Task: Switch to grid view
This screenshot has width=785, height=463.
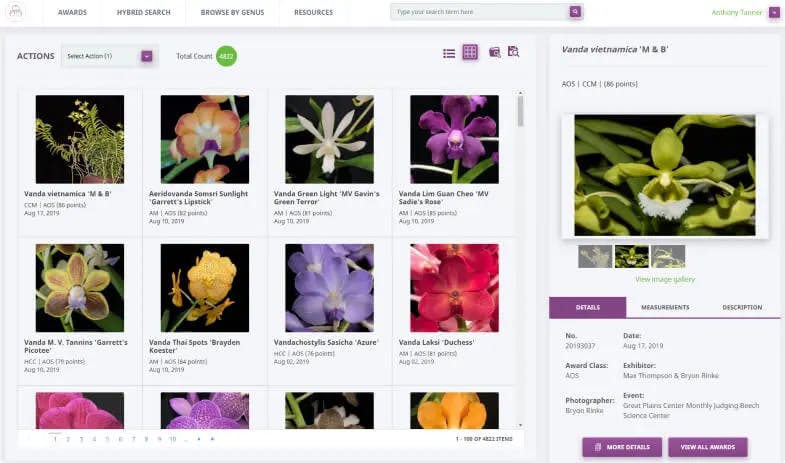Action: pyautogui.click(x=470, y=52)
